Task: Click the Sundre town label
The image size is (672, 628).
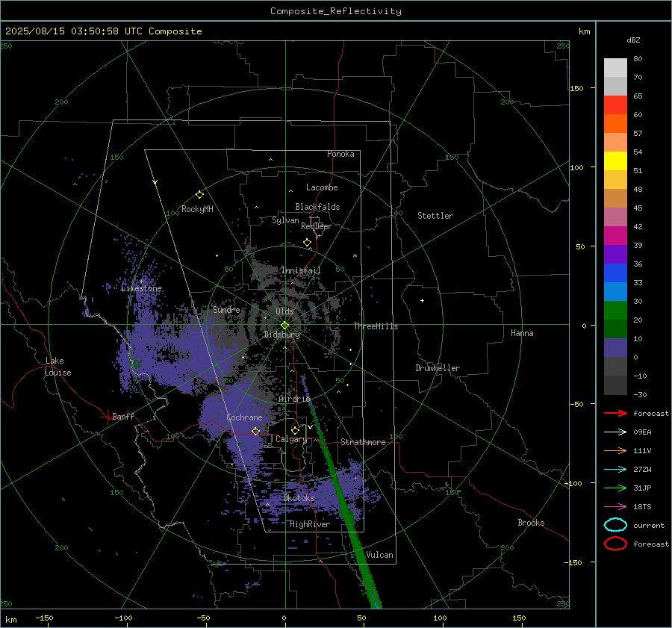Action: click(226, 309)
